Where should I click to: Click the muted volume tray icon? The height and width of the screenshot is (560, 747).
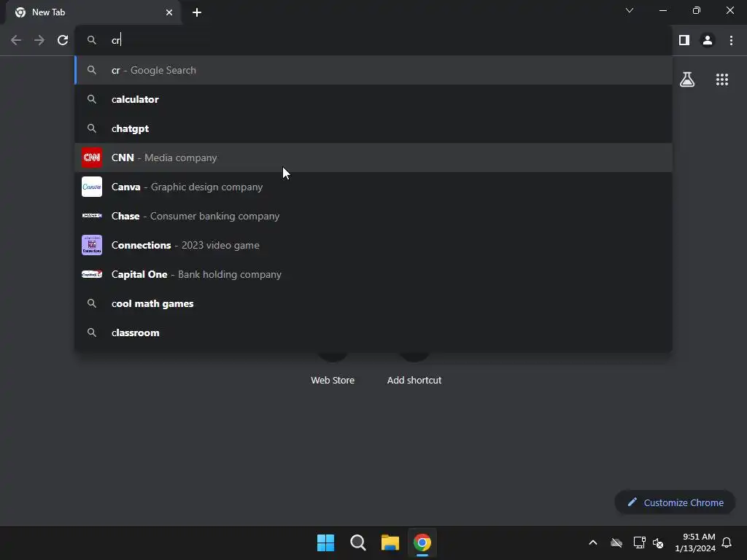coord(658,542)
